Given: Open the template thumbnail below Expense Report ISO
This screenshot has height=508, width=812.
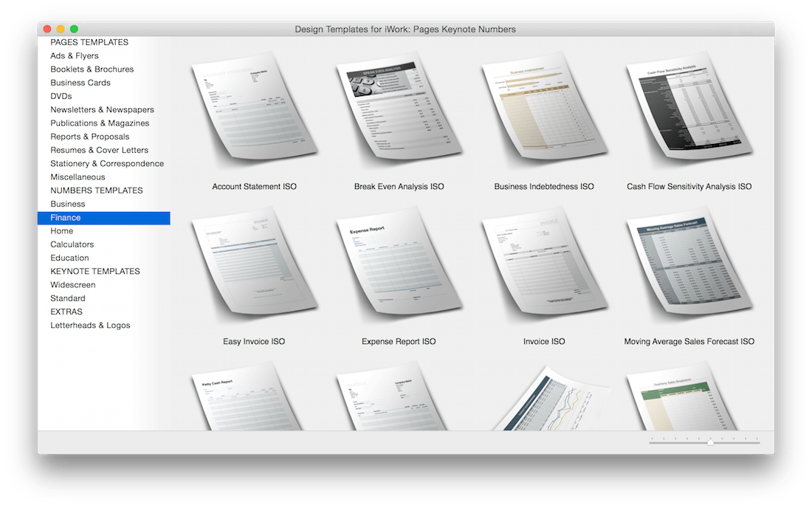Looking at the screenshot, I should tap(392, 397).
